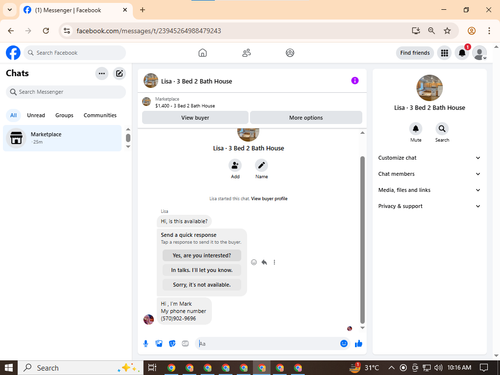500x375 pixels.
Task: React to message with emoji icon
Action: coord(254,262)
